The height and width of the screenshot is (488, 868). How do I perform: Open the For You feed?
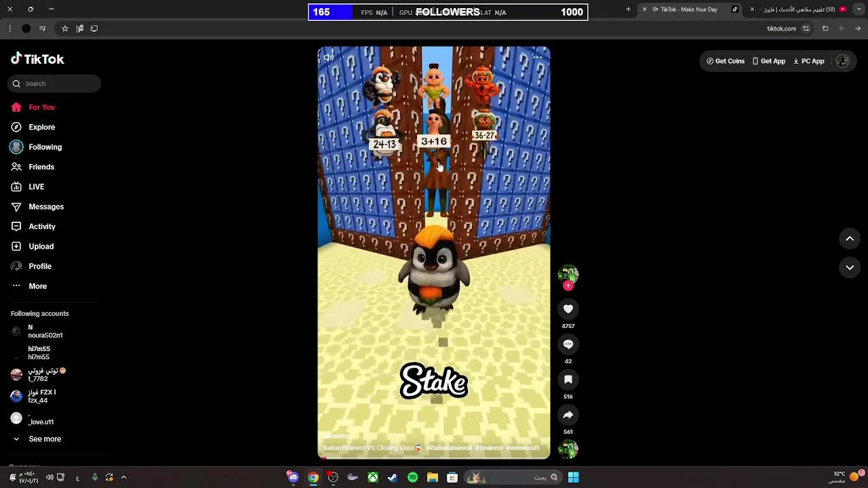[33, 107]
